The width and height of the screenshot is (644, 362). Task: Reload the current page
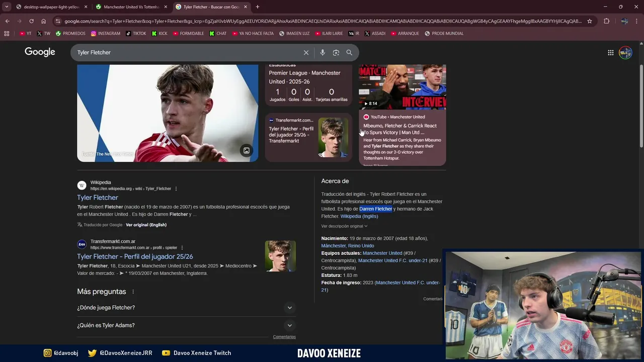coord(31,21)
